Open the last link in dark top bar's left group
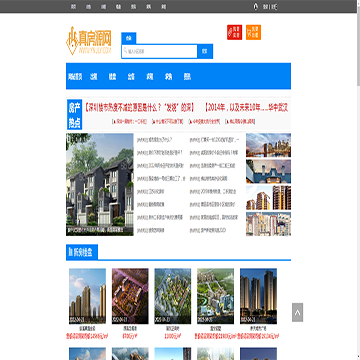Screen dimensions: 360x360 (x=164, y=7)
